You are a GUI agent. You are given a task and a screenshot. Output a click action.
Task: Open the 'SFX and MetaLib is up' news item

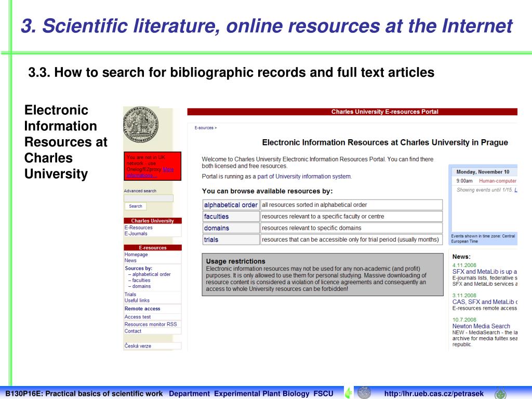tap(485, 272)
